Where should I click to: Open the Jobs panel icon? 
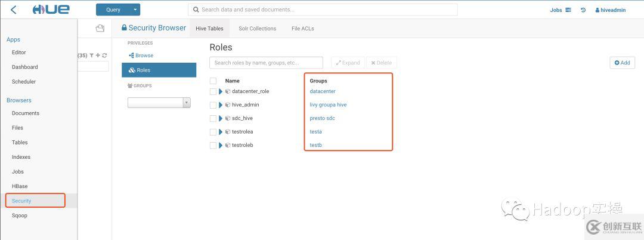(x=568, y=10)
